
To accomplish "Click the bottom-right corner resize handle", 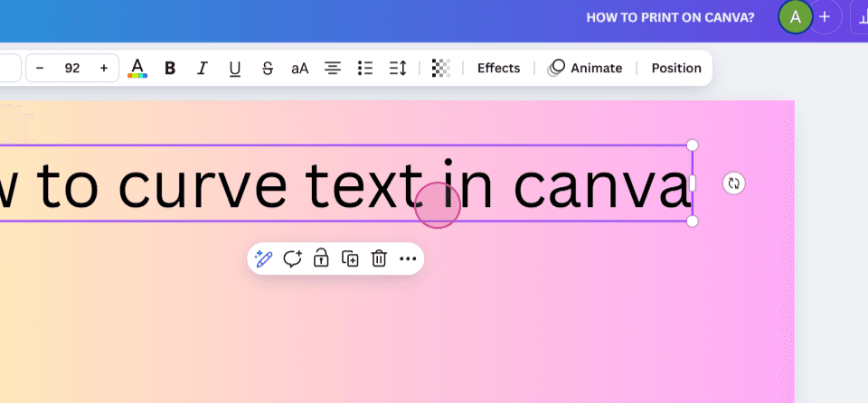I will pos(692,221).
